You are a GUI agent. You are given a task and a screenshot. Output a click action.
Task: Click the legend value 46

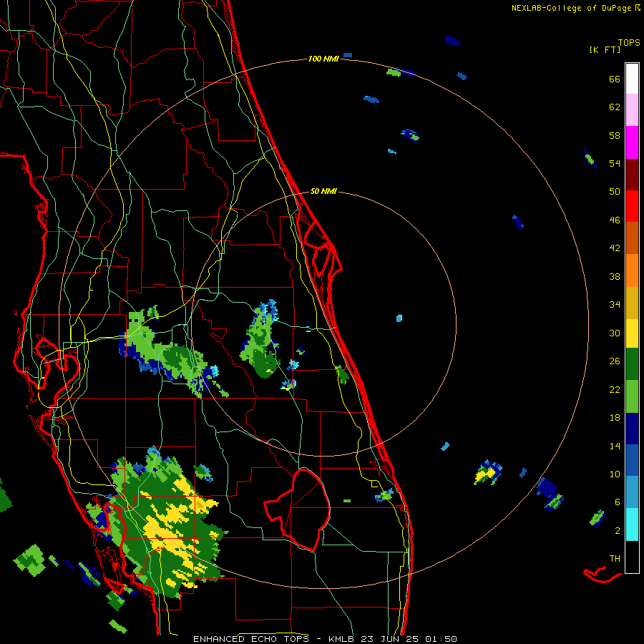[x=615, y=220]
